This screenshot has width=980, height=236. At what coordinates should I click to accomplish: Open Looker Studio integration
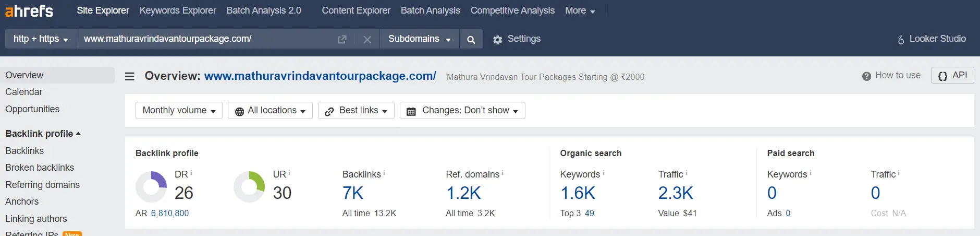(x=932, y=39)
